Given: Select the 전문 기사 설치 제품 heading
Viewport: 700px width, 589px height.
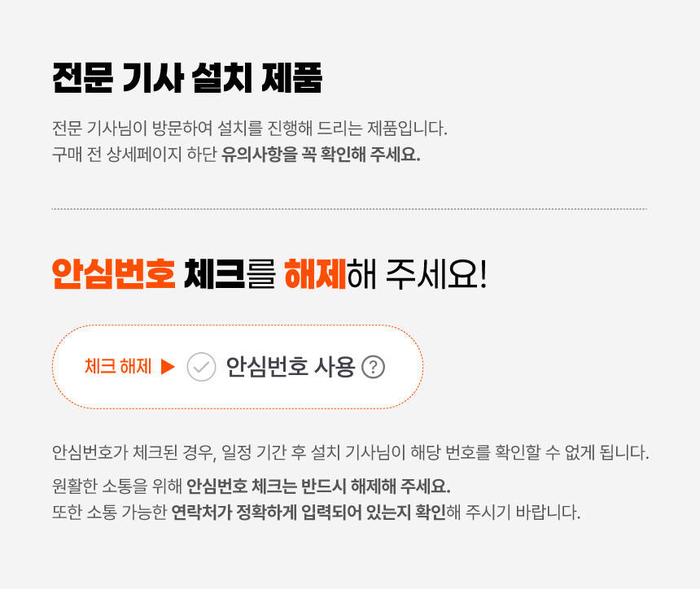Looking at the screenshot, I should click(x=187, y=78).
